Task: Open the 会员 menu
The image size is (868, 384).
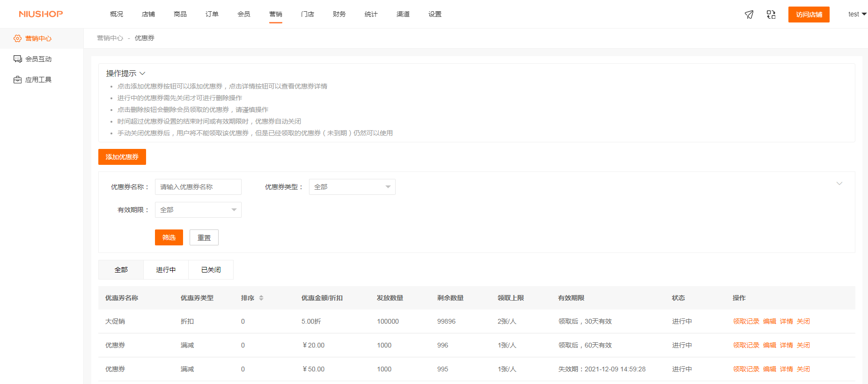Action: click(244, 14)
